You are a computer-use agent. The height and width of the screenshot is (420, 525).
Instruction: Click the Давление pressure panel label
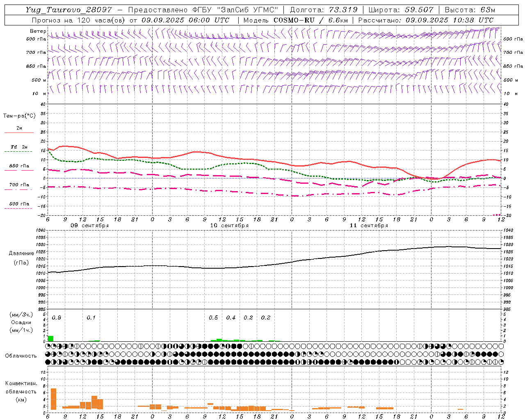[21, 253]
